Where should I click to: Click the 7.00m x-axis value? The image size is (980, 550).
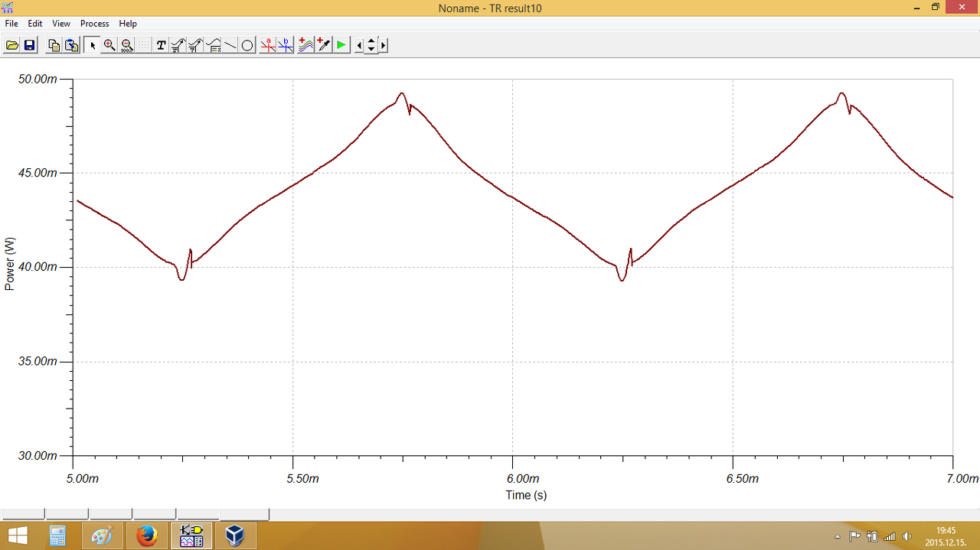[962, 479]
